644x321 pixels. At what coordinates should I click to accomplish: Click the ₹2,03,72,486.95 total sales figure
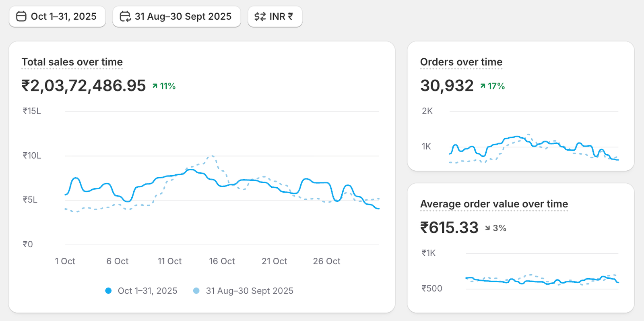84,86
